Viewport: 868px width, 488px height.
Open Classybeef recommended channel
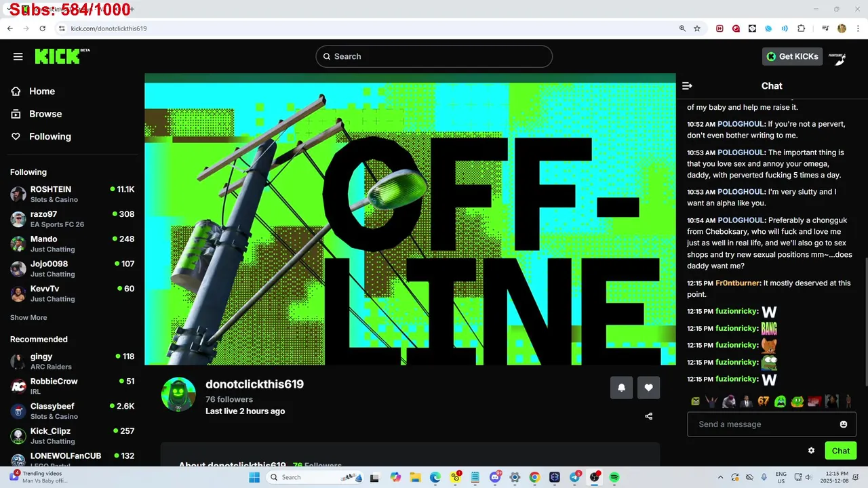click(72, 411)
